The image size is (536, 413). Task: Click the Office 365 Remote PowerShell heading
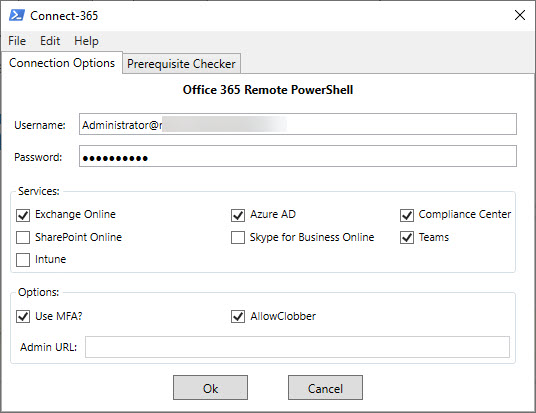point(268,90)
